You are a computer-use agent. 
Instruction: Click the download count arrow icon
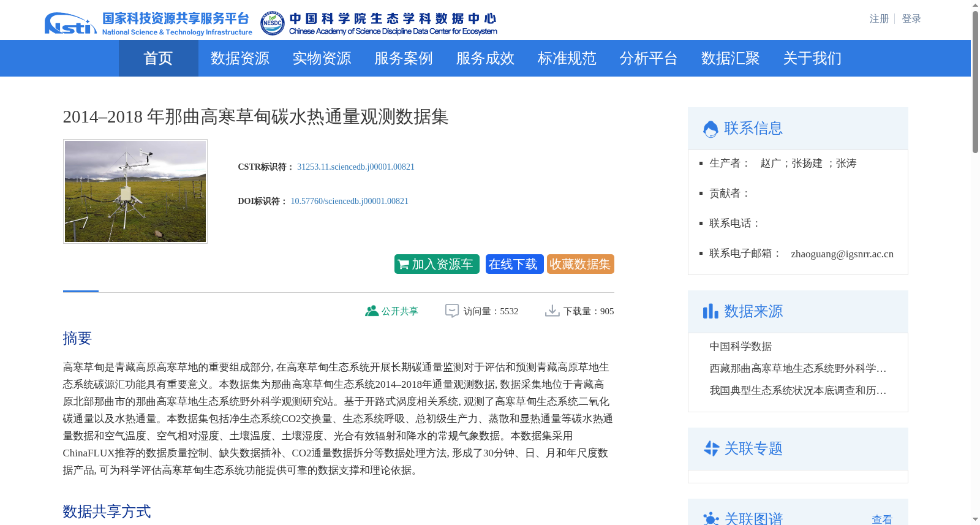(552, 311)
